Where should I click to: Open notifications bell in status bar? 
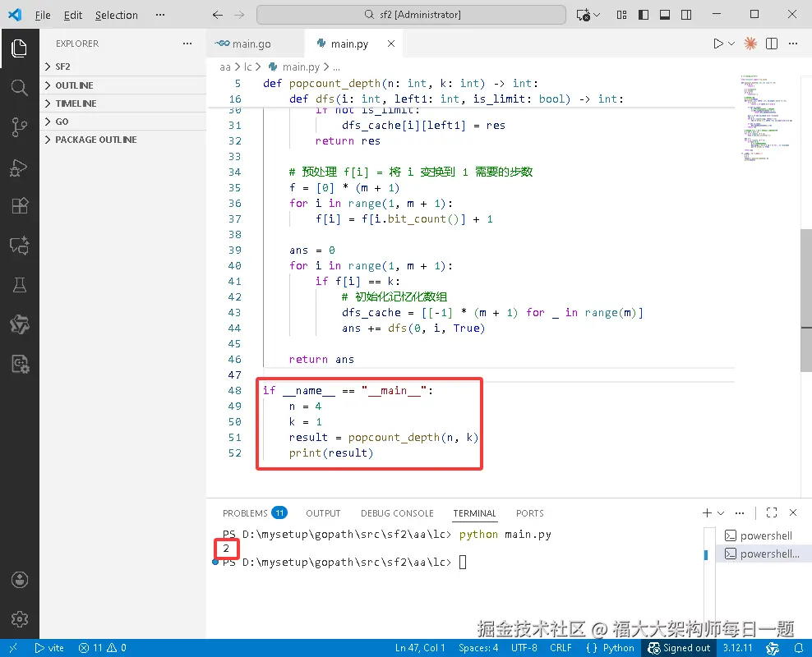click(x=799, y=648)
